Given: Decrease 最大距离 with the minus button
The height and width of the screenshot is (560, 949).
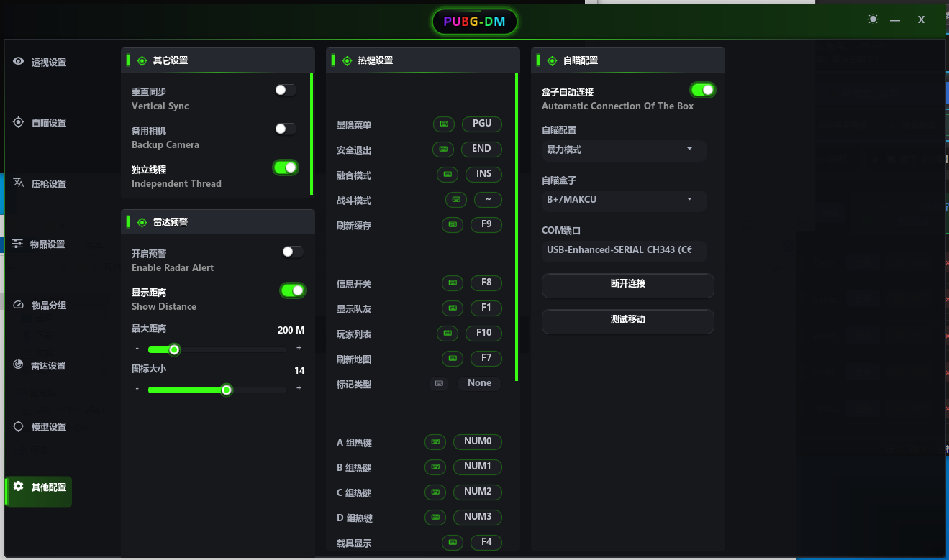Looking at the screenshot, I should [137, 349].
